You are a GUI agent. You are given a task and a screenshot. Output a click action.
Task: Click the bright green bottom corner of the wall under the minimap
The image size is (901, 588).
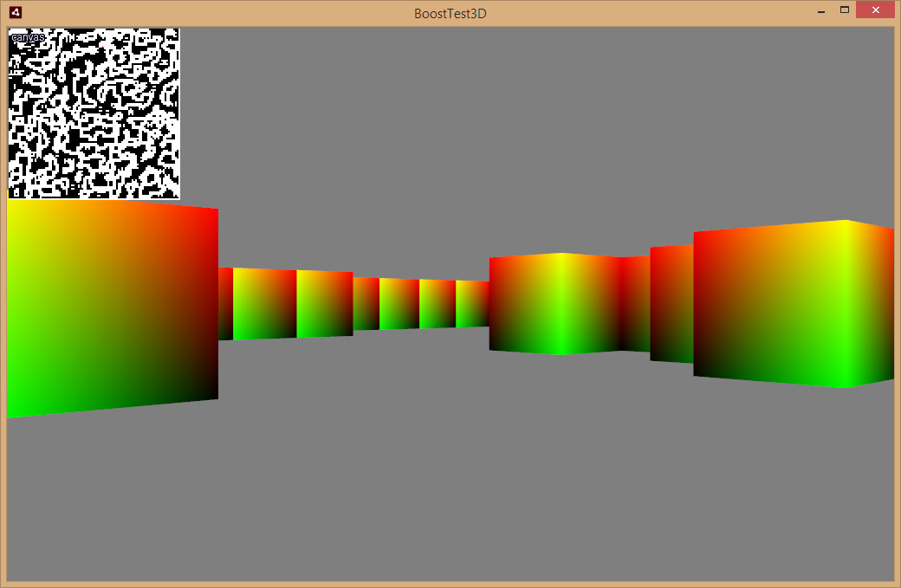(17, 408)
